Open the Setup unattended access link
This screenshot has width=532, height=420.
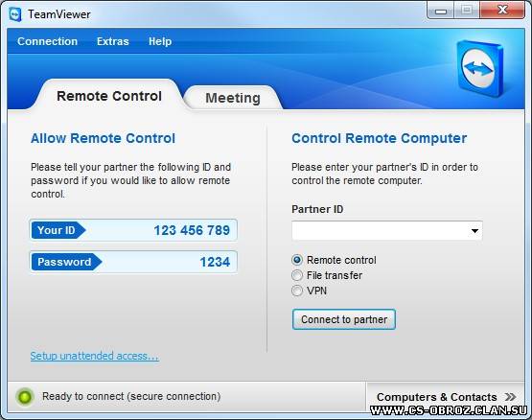[x=94, y=356]
